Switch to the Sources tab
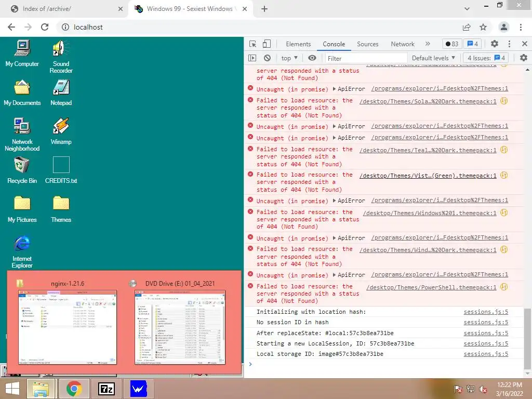Viewport: 532px width, 399px height. coord(367,44)
